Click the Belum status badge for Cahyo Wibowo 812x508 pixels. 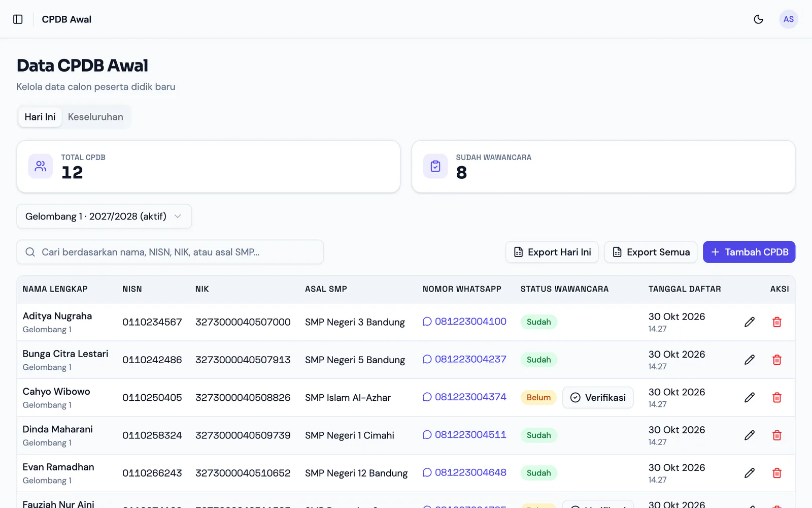[x=538, y=397]
